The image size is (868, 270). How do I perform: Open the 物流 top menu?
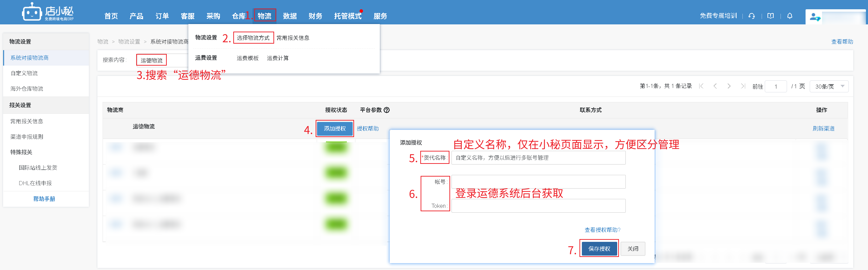(265, 16)
